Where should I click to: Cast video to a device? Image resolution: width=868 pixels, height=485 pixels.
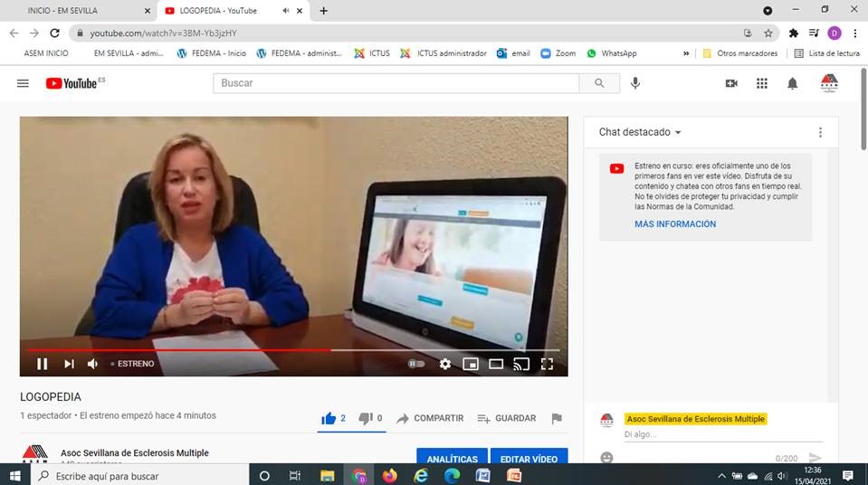(521, 364)
